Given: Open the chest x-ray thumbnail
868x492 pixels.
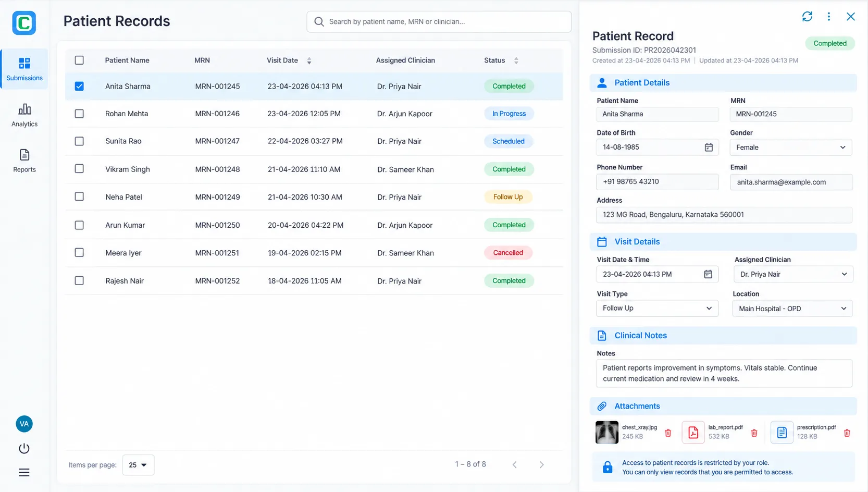Looking at the screenshot, I should (607, 432).
